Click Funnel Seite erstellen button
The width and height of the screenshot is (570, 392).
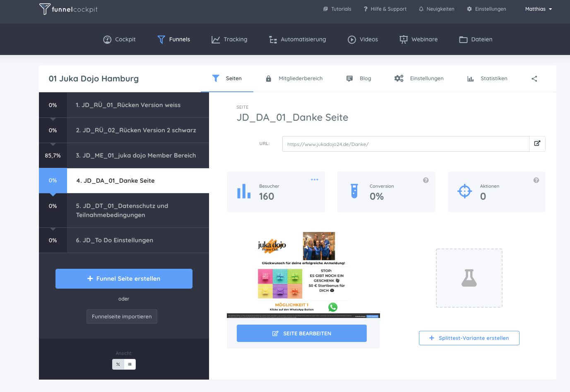pyautogui.click(x=124, y=279)
